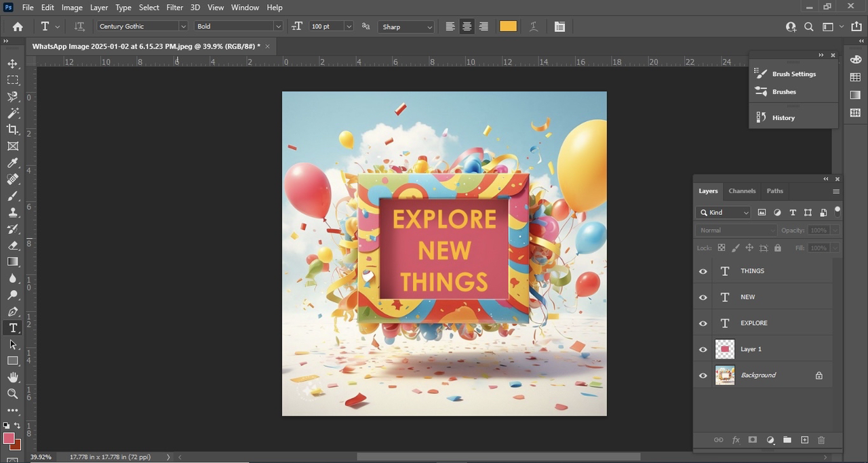
Task: Hide the THINGS text layer
Action: (703, 271)
